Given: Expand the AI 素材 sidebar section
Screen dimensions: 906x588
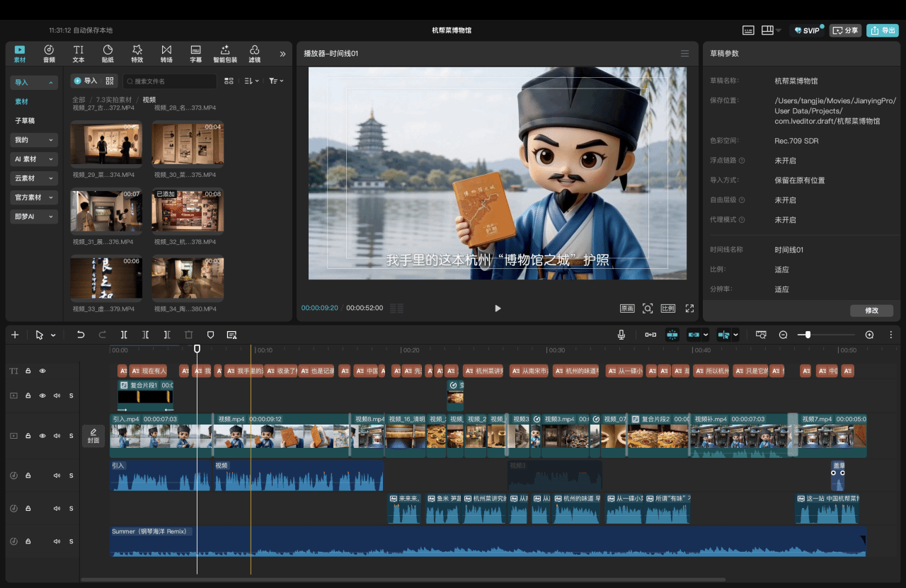Looking at the screenshot, I should tap(34, 159).
